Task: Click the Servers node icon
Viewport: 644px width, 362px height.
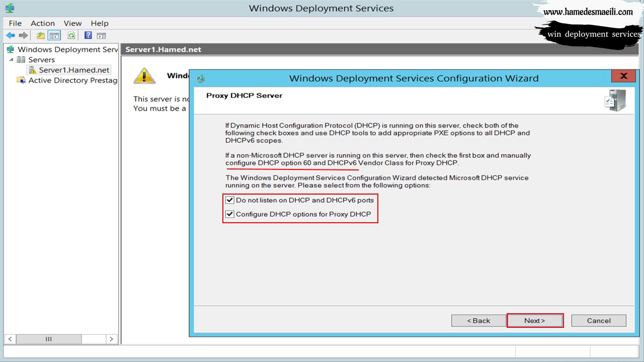Action: [21, 60]
